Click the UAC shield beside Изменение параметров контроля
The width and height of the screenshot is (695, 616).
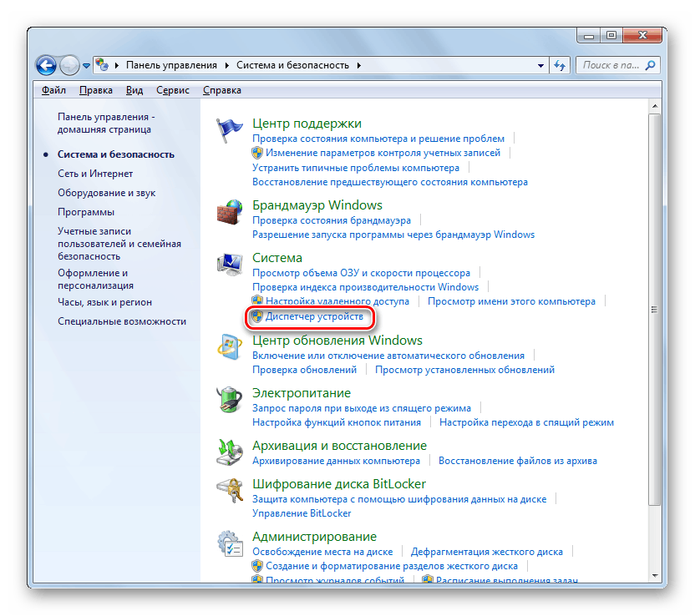click(256, 152)
